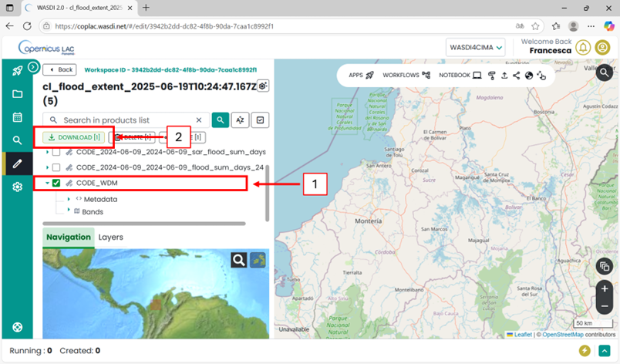Viewport: 620px width, 364px height.
Task: Select the Metadata tree item
Action: tap(100, 199)
